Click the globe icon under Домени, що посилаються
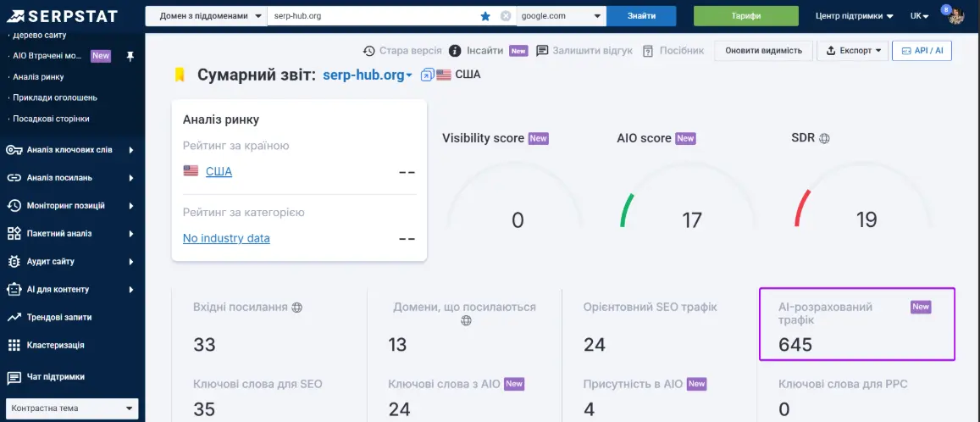Viewport: 980px width, 422px height. pos(466,320)
